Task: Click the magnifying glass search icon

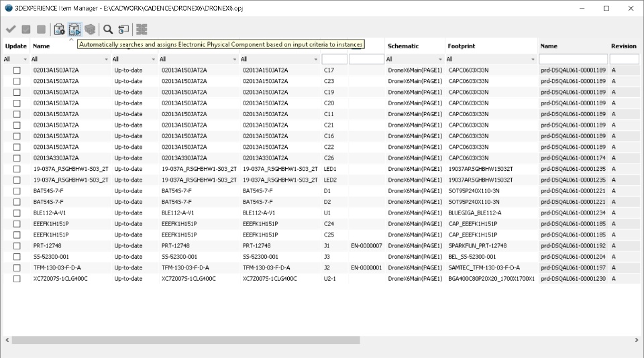Action: (x=108, y=29)
